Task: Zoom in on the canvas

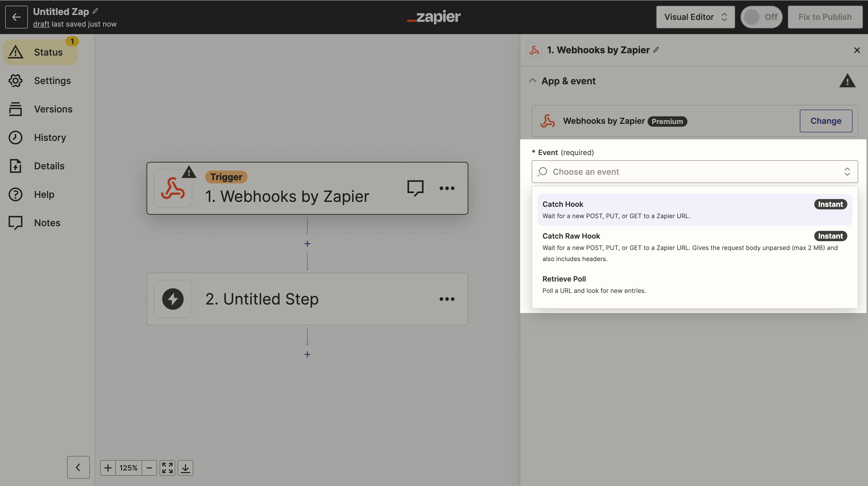Action: [108, 468]
